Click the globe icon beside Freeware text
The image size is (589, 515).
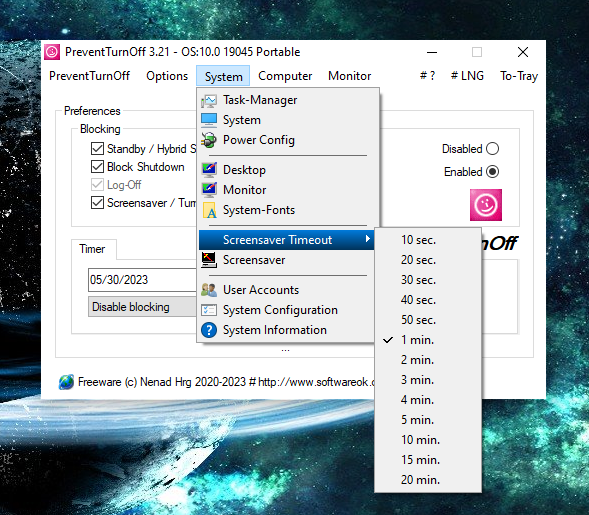pyautogui.click(x=66, y=382)
